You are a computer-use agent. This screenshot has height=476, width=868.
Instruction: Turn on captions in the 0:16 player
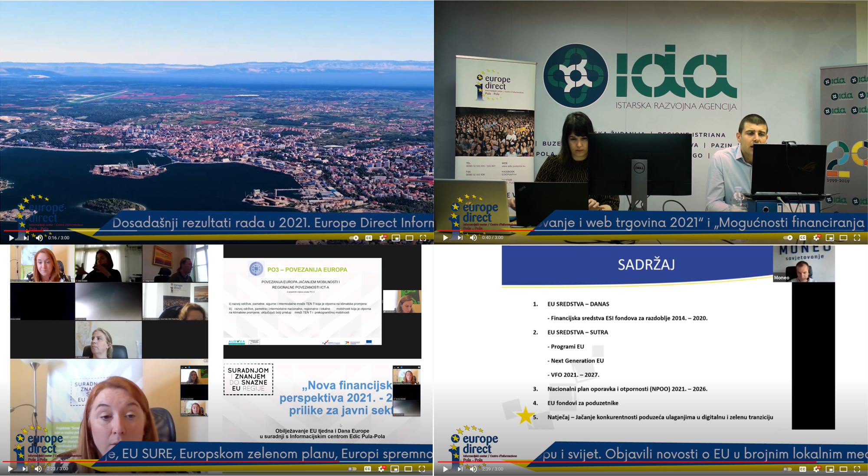(368, 238)
